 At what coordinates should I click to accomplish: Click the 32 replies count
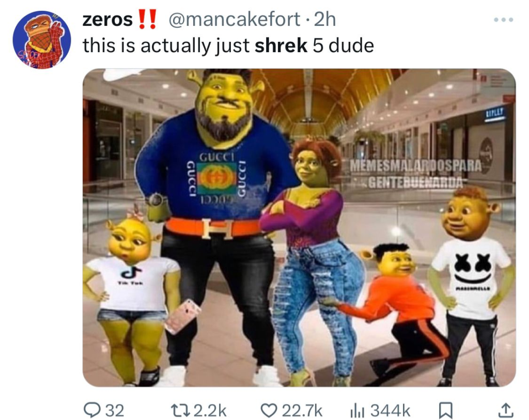115,411
